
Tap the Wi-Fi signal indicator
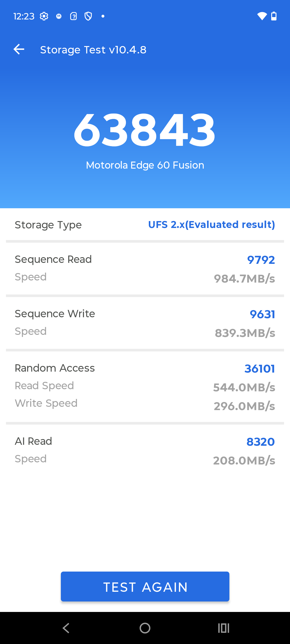click(x=262, y=16)
